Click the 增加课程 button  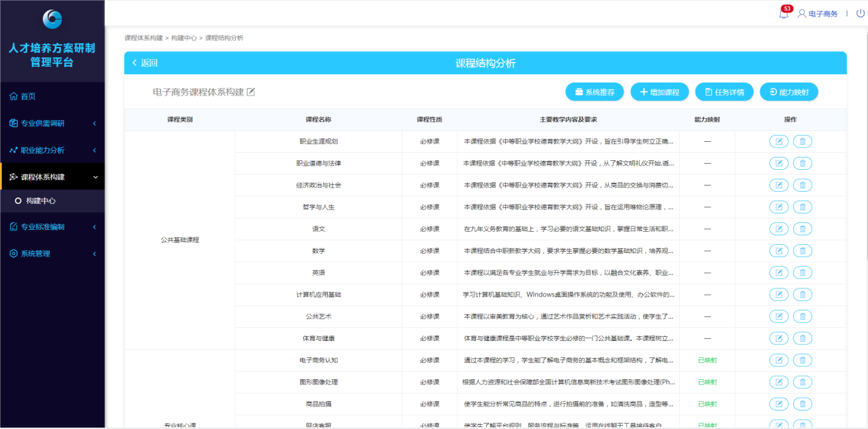point(659,92)
